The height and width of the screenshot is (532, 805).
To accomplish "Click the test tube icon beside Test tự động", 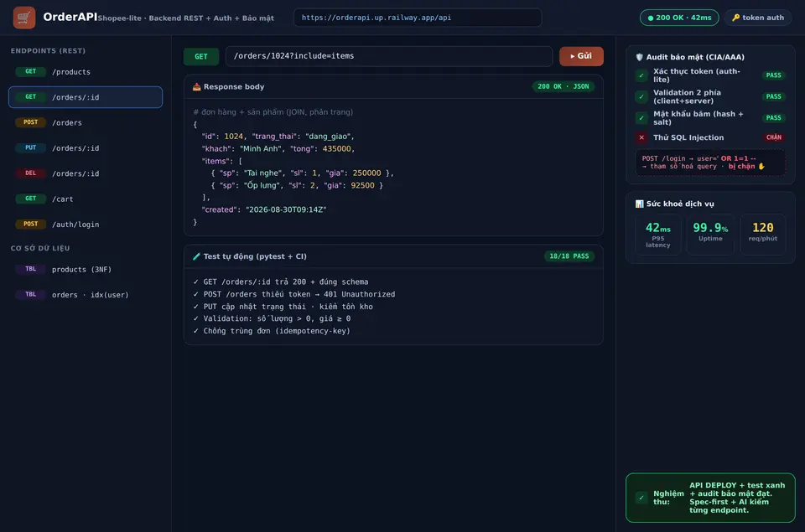I will 196,256.
